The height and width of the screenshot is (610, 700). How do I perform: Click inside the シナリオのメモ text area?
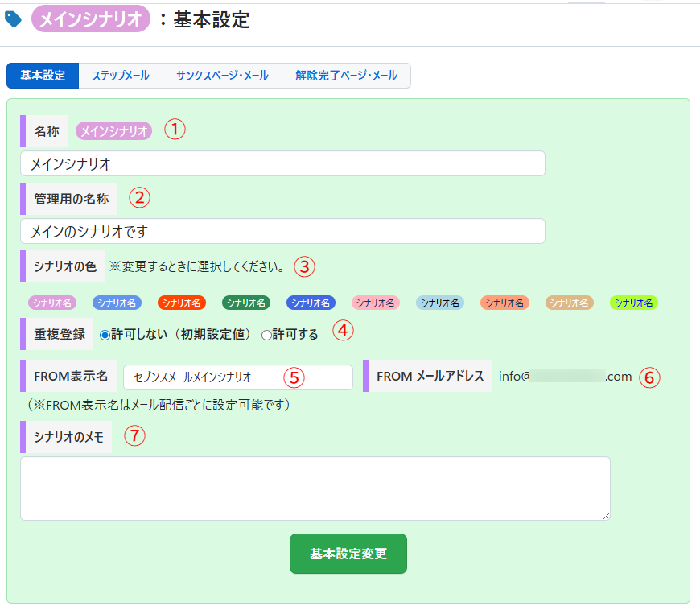(315, 488)
